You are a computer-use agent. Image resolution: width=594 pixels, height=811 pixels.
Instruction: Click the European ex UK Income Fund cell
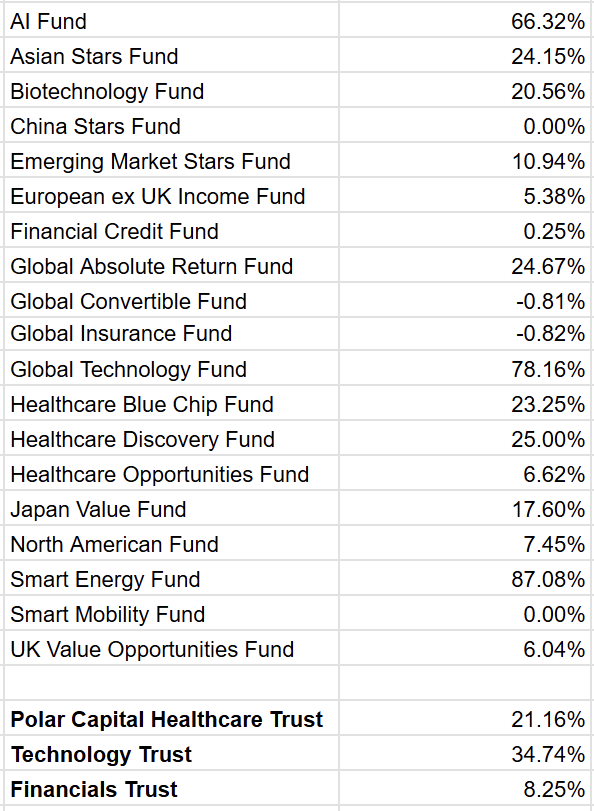[171, 195]
